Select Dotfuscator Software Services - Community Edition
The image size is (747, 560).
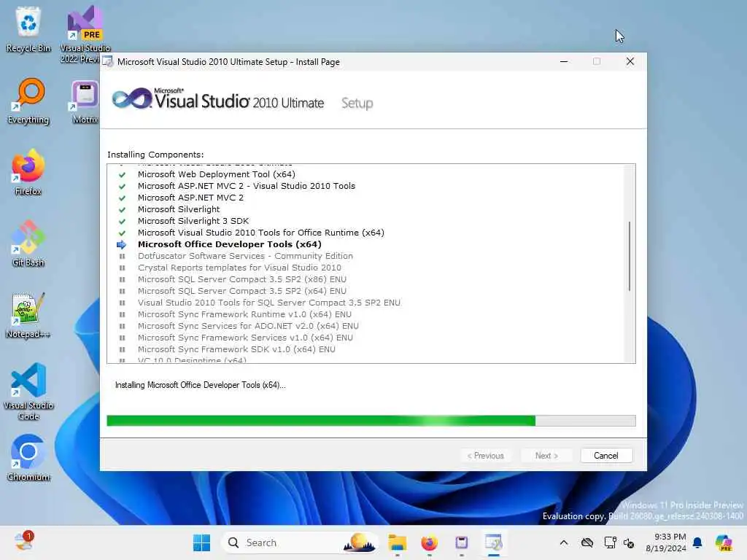click(x=245, y=256)
